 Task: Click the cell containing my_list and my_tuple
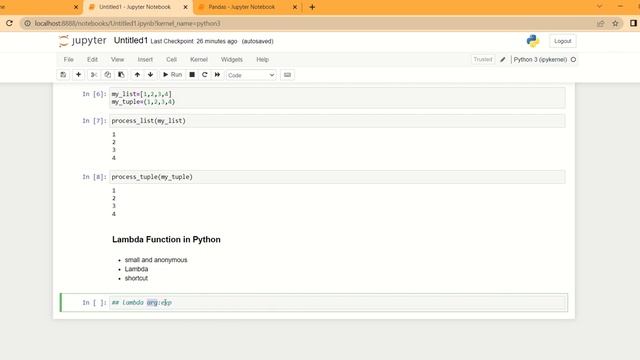[337, 98]
